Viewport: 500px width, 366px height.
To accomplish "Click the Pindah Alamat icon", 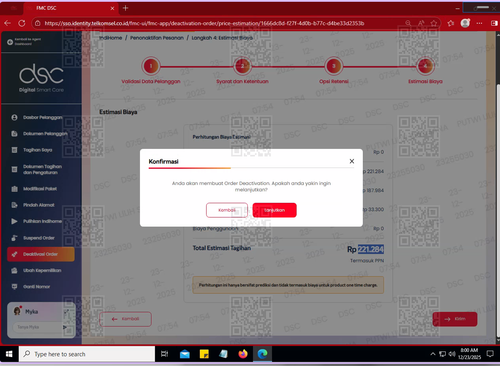I will pyautogui.click(x=14, y=205).
